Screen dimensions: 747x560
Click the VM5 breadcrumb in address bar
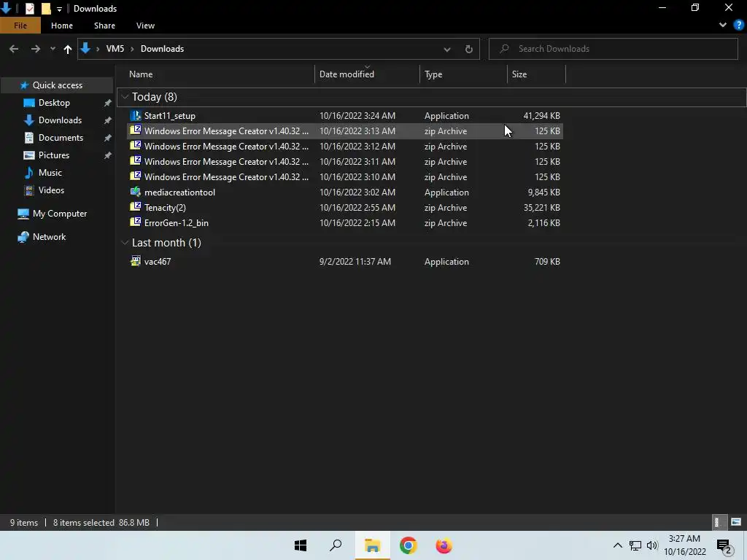pyautogui.click(x=115, y=49)
